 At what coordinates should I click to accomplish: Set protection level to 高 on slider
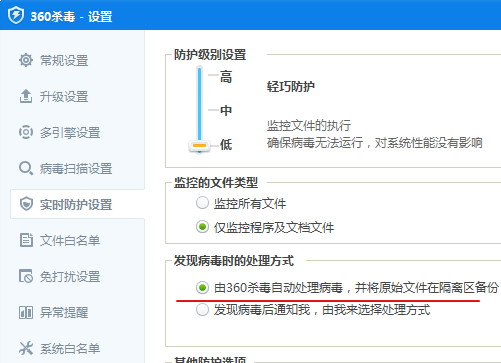[x=226, y=76]
